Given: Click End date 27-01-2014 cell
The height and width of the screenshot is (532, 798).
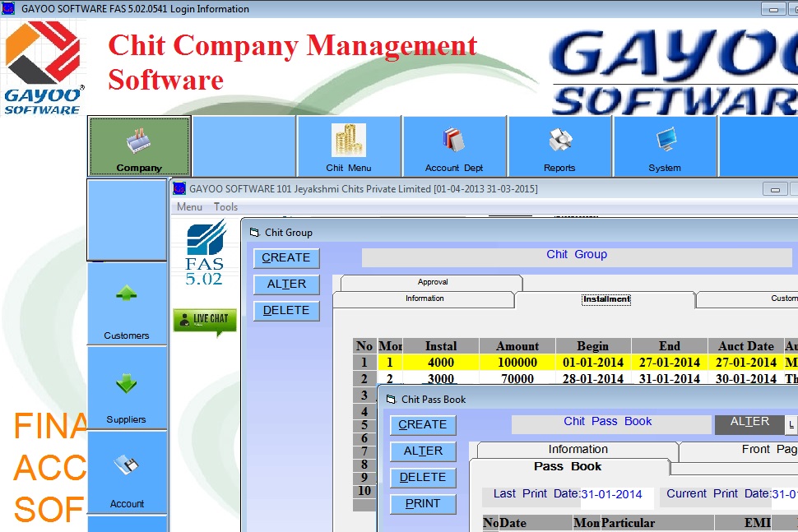Looking at the screenshot, I should [x=670, y=363].
